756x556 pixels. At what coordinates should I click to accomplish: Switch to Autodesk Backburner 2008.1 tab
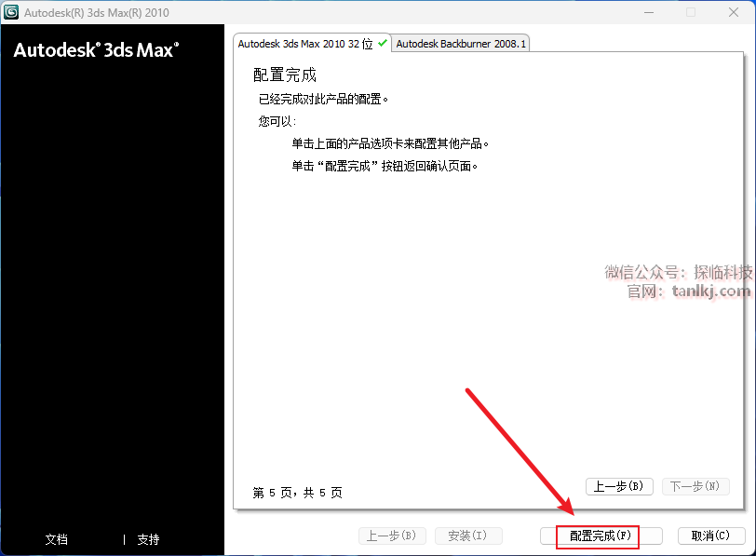pos(461,44)
